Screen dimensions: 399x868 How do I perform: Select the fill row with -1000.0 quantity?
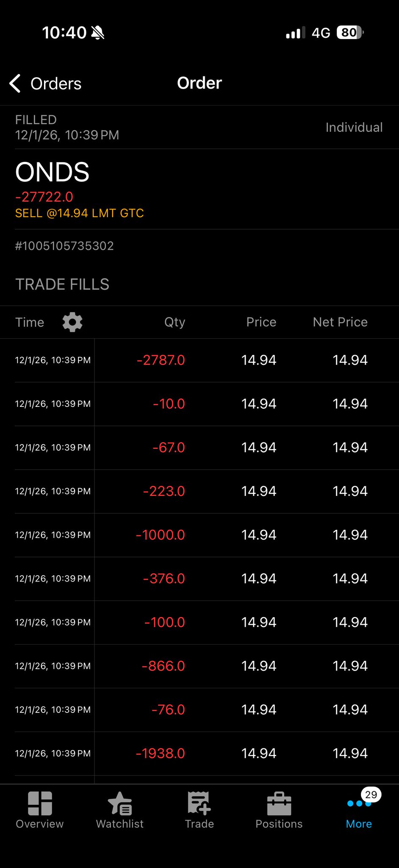pyautogui.click(x=199, y=535)
